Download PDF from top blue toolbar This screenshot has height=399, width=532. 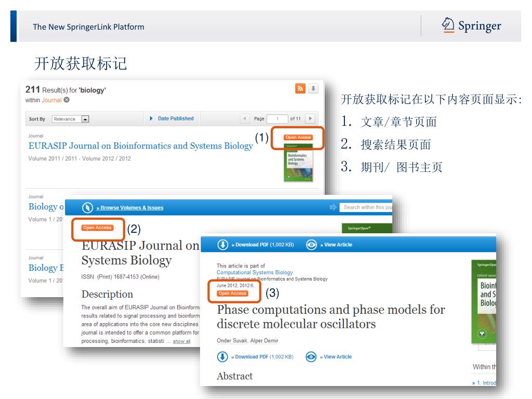pos(263,245)
